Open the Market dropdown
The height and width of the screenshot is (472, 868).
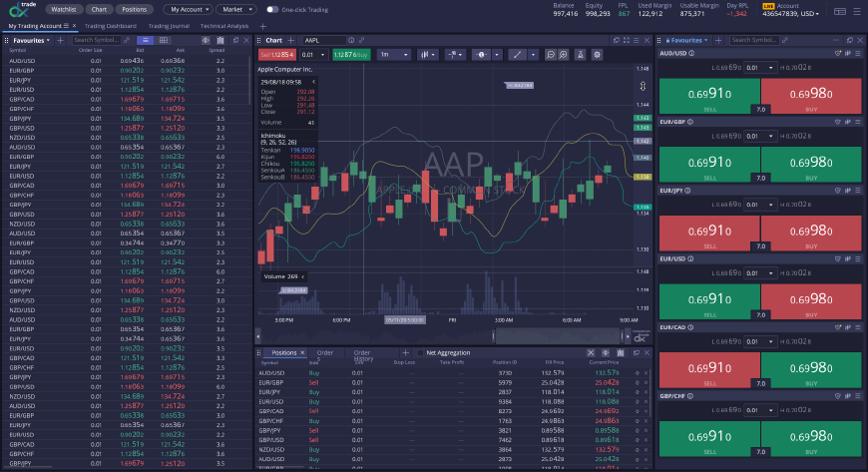(x=236, y=9)
